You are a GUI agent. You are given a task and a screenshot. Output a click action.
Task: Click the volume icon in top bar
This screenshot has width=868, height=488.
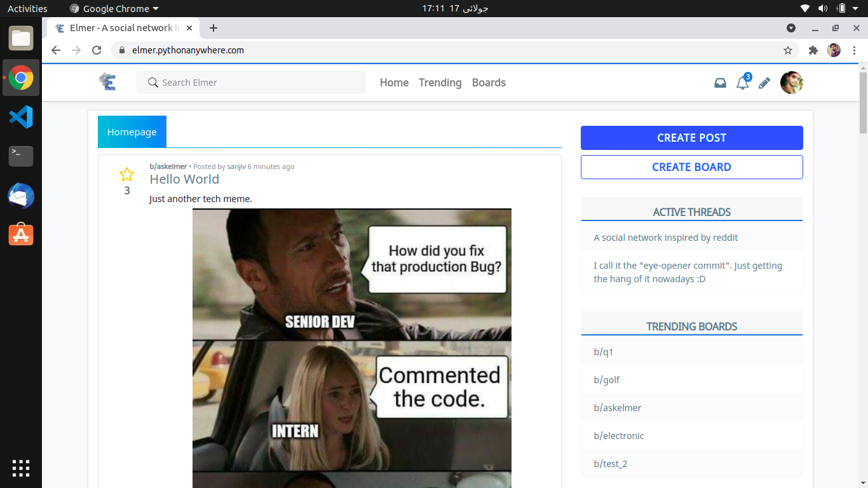823,8
